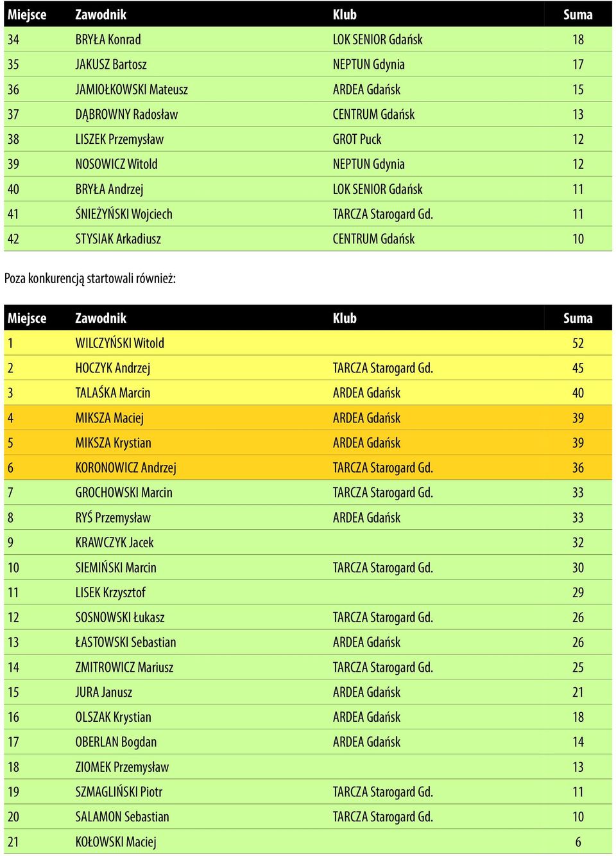616x856 pixels.
Task: Click the name WILCZYŃSKI Witold
Action: click(x=119, y=343)
